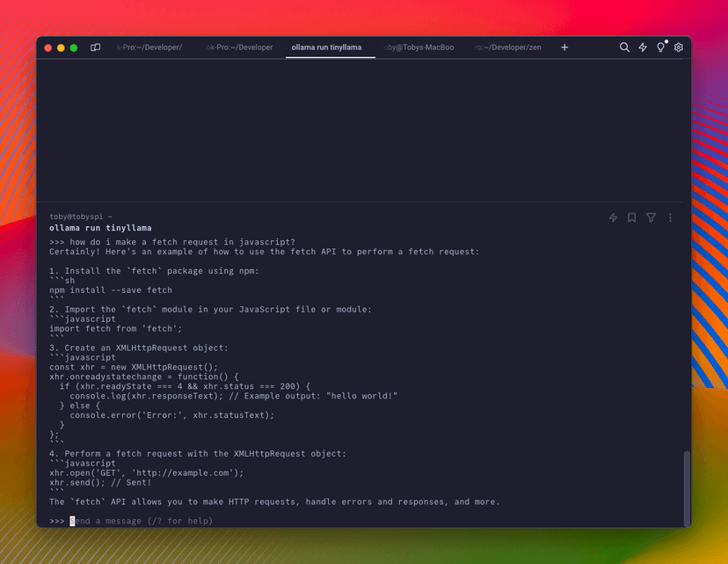Click the block's AI lightning bolt icon

[x=614, y=217]
